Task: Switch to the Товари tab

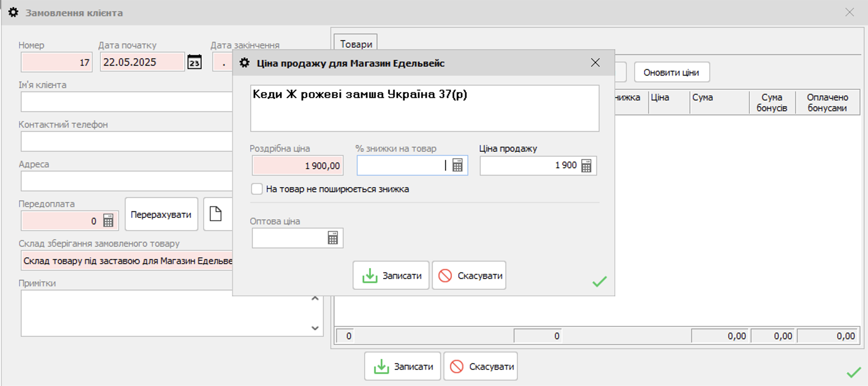Action: (356, 44)
